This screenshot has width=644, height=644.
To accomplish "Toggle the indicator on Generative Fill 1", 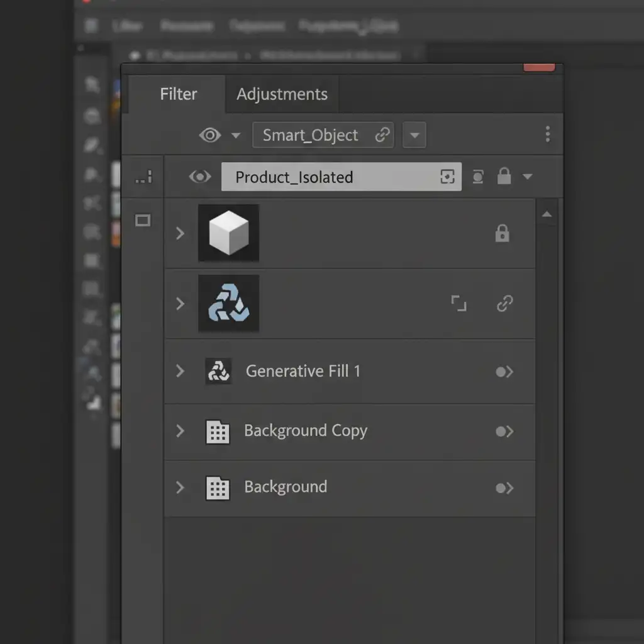I will pyautogui.click(x=504, y=372).
